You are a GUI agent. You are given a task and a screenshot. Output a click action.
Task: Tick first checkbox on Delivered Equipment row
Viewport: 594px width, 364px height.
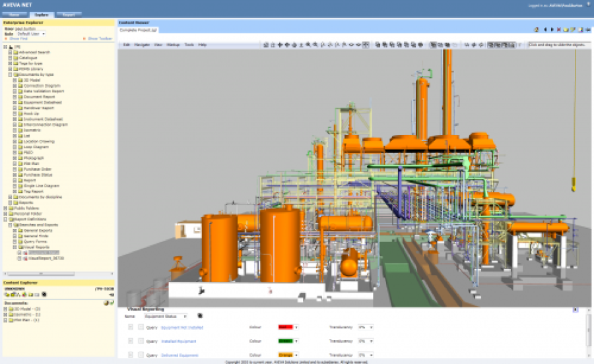point(131,355)
